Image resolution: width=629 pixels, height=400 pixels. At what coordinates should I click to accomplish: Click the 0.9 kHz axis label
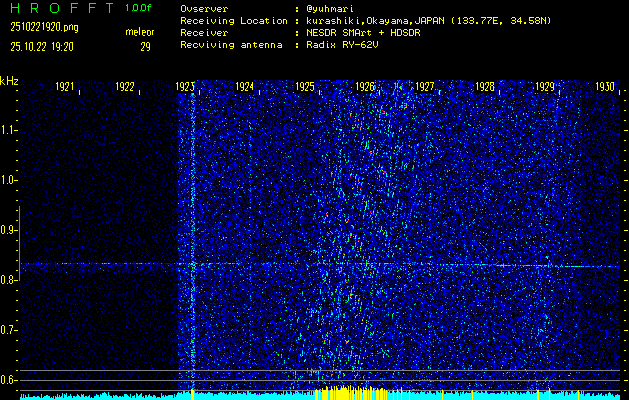pos(8,230)
